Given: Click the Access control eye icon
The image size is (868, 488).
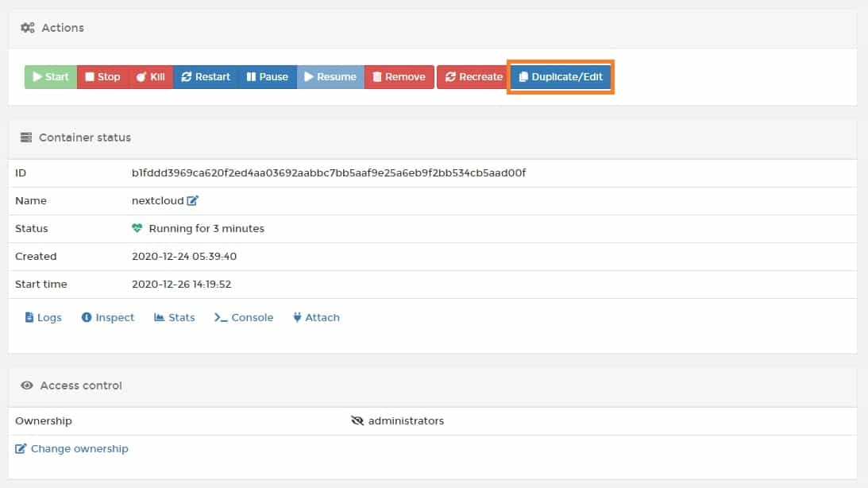Looking at the screenshot, I should (x=26, y=385).
